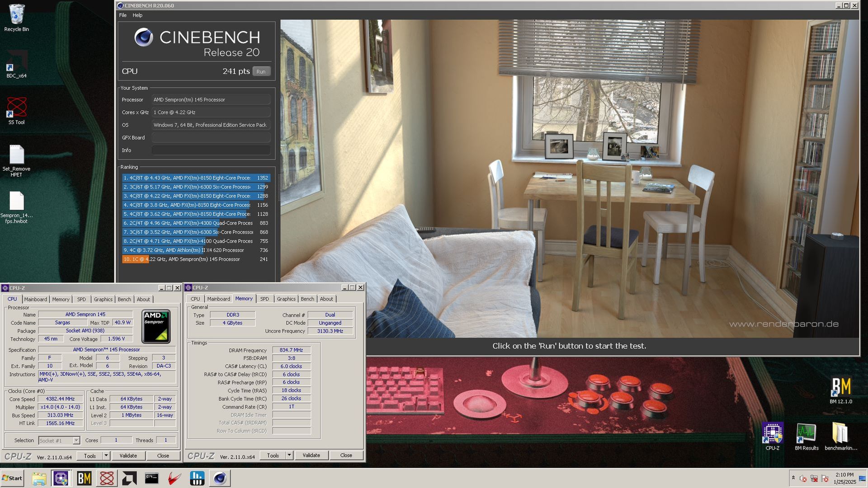The height and width of the screenshot is (488, 868).
Task: Open Tools dropdown arrow in left CPU-Z window
Action: [x=106, y=456]
